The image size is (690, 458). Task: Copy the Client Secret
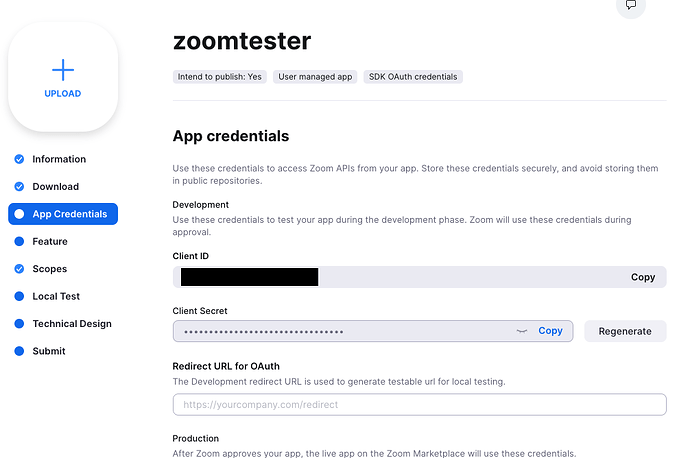(x=550, y=331)
